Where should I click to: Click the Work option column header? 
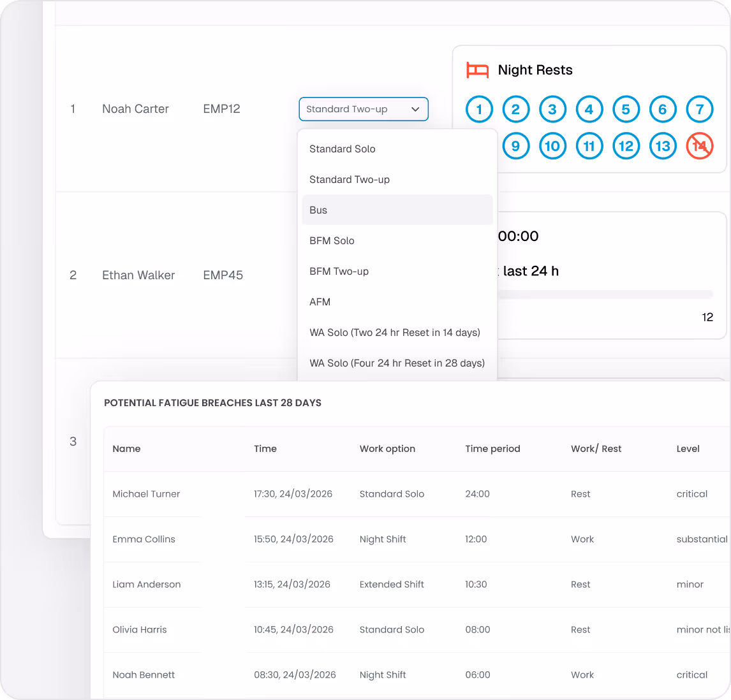pos(387,449)
